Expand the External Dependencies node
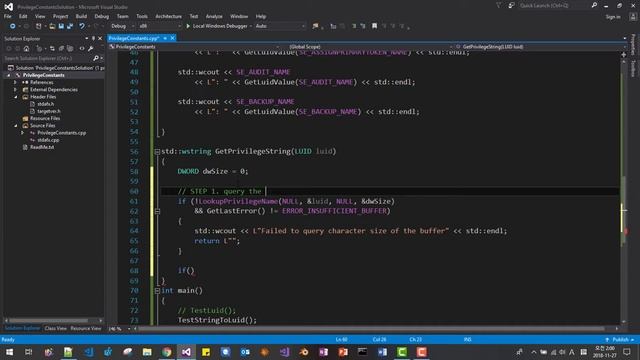Viewport: 640px width, 360px height. point(16,90)
